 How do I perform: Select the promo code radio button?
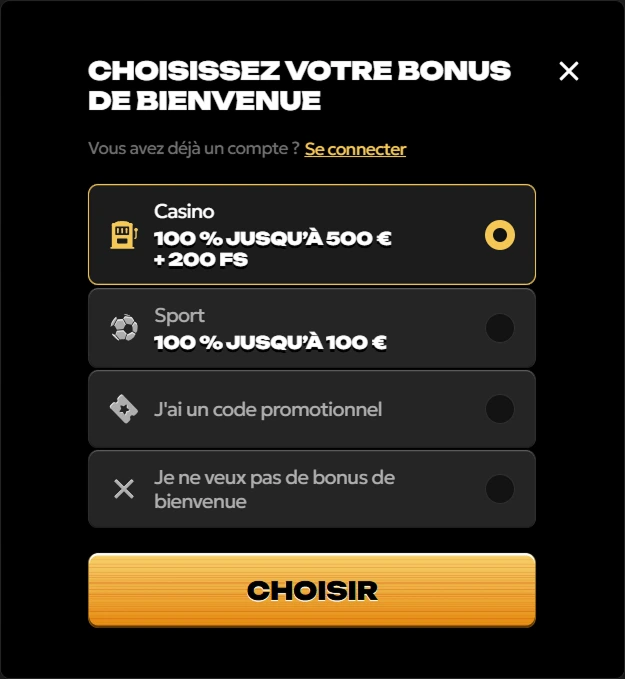pos(500,409)
